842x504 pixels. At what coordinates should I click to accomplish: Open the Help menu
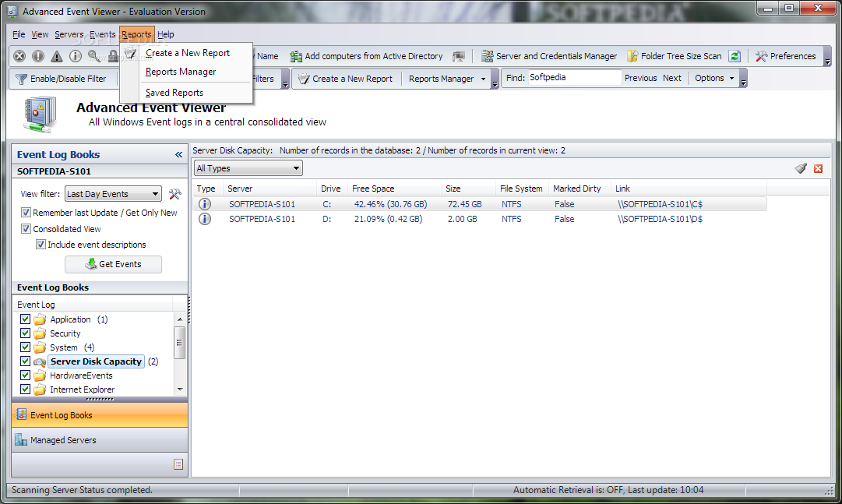click(165, 34)
